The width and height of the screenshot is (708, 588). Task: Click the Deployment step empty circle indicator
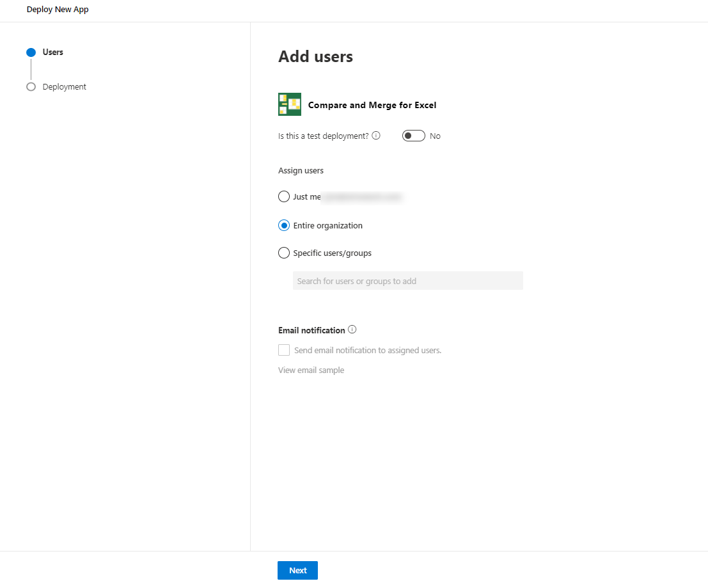pyautogui.click(x=31, y=87)
